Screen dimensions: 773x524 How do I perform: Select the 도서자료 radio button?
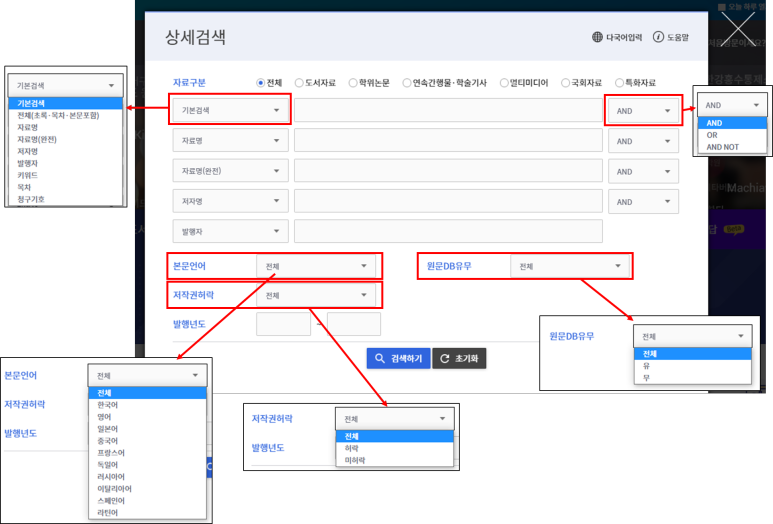[x=299, y=83]
